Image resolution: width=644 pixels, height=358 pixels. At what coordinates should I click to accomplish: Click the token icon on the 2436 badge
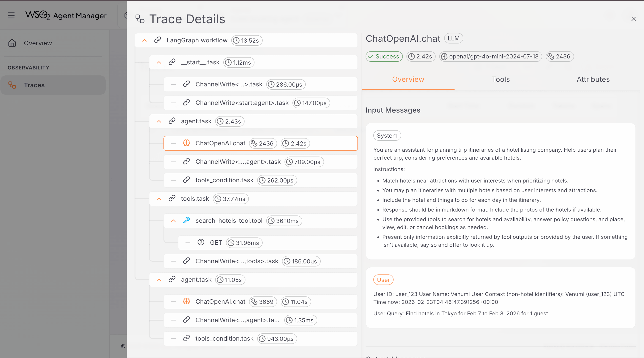(551, 56)
